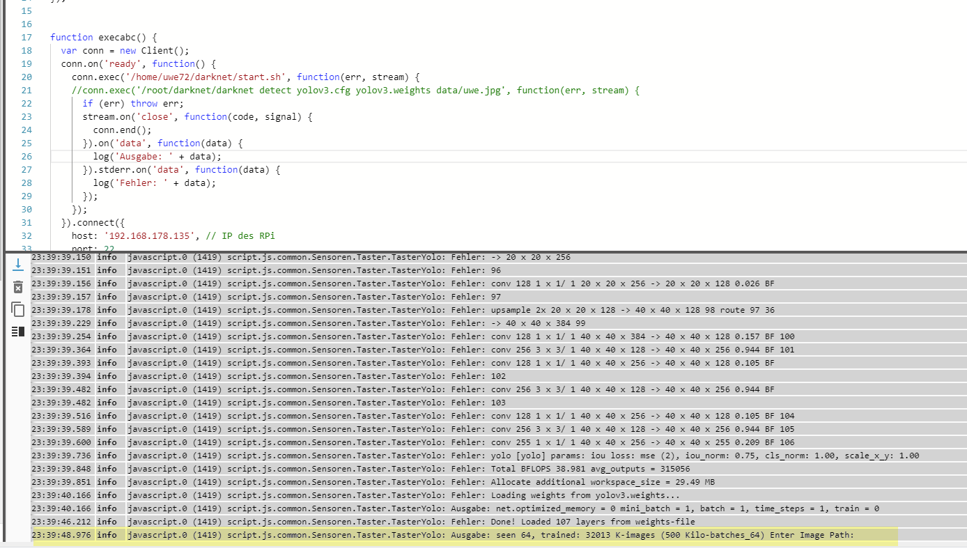Click the scroll-to-bottom arrow icon in log panel
The width and height of the screenshot is (967, 560).
(x=18, y=264)
